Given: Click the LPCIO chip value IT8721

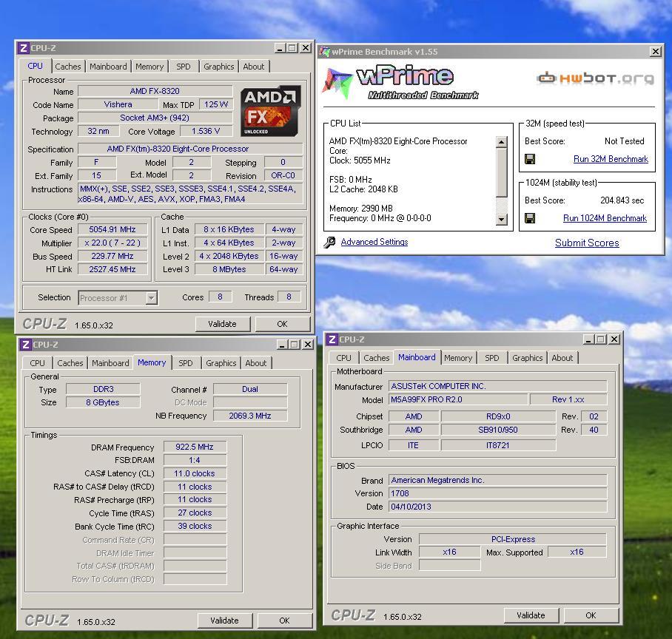Looking at the screenshot, I should point(498,445).
